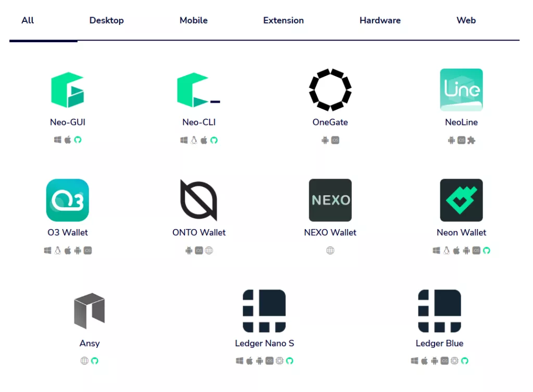Click the Ledger Blue logo

click(x=439, y=311)
